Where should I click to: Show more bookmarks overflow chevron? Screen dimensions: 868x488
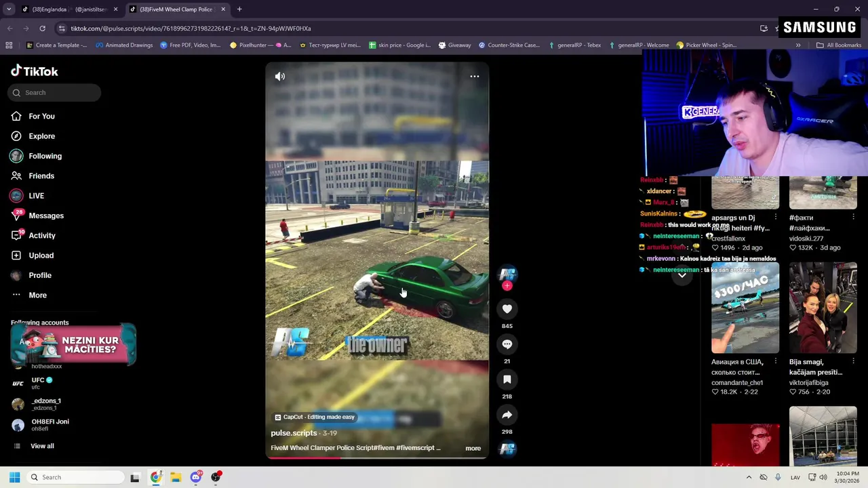coord(798,45)
